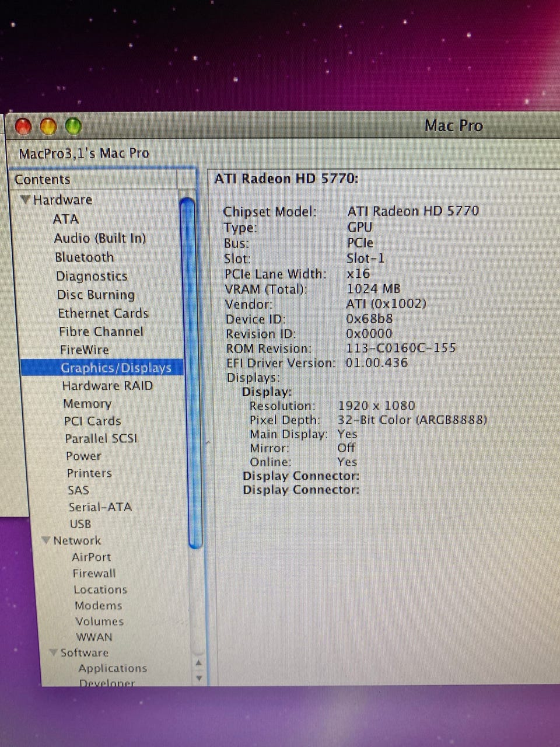Click the Vendor value ATI (0x1002)
The width and height of the screenshot is (560, 747).
pyautogui.click(x=386, y=303)
